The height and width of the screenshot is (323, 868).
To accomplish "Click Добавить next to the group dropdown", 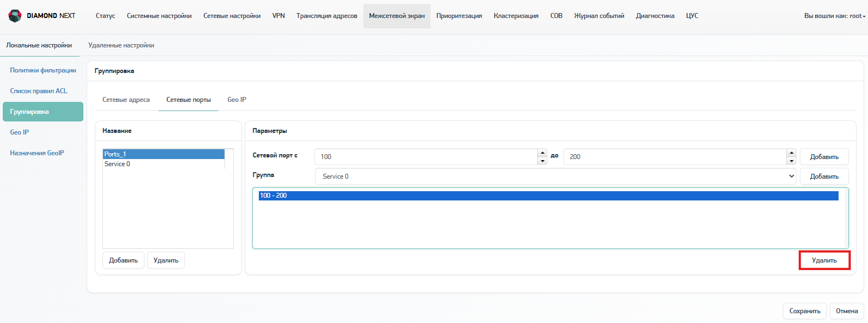I will point(824,176).
